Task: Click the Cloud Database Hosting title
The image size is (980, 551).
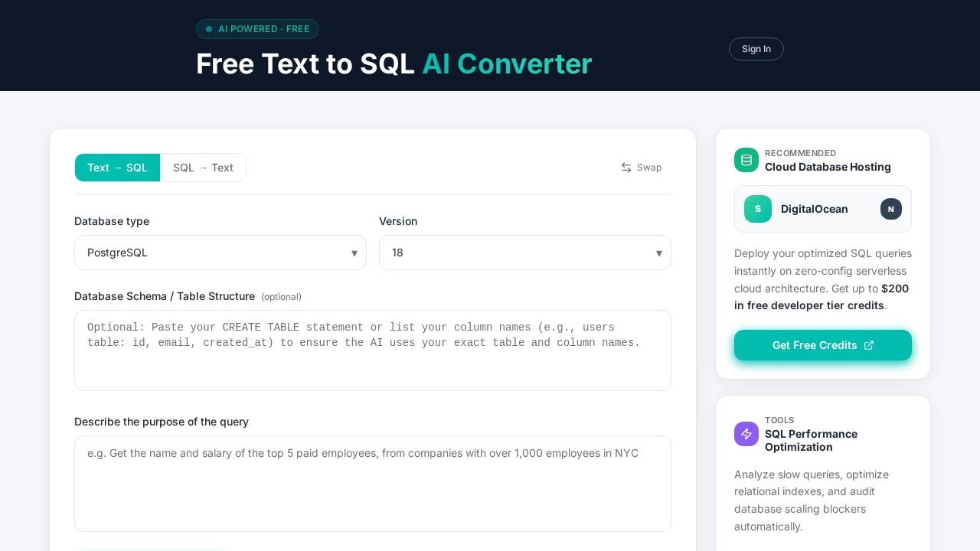Action: pos(828,167)
